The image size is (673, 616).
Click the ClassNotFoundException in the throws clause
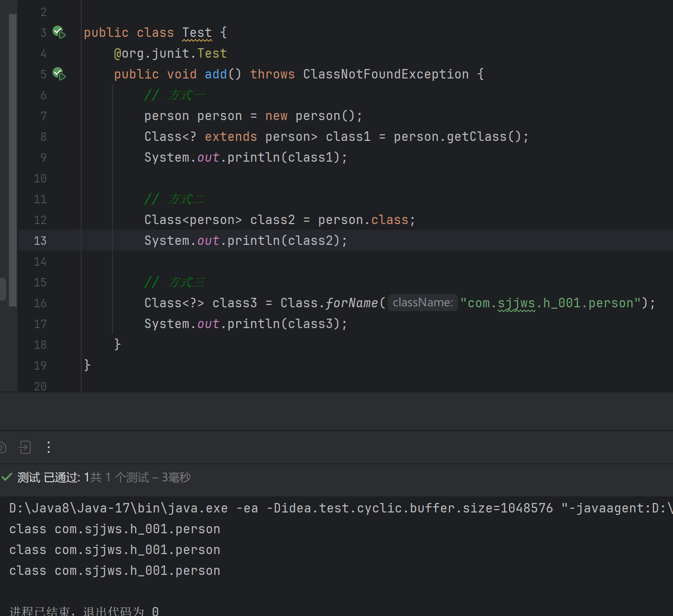point(386,74)
